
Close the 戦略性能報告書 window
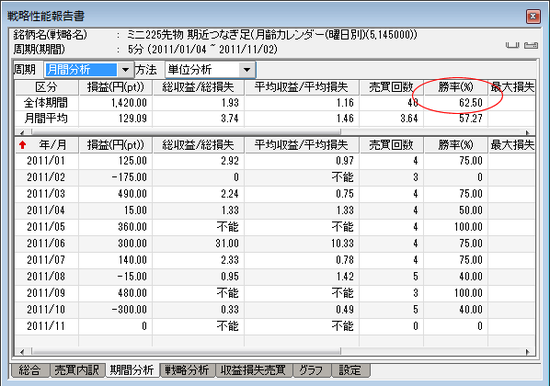[x=533, y=16]
